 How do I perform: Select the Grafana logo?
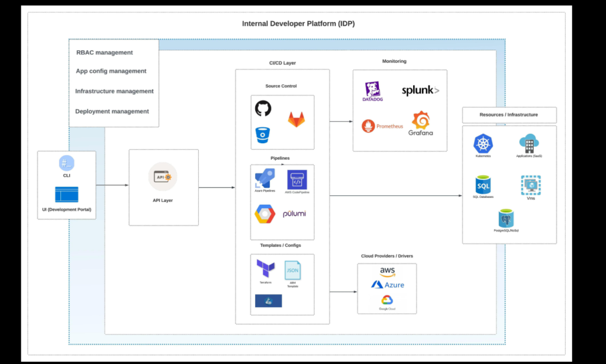tap(421, 124)
